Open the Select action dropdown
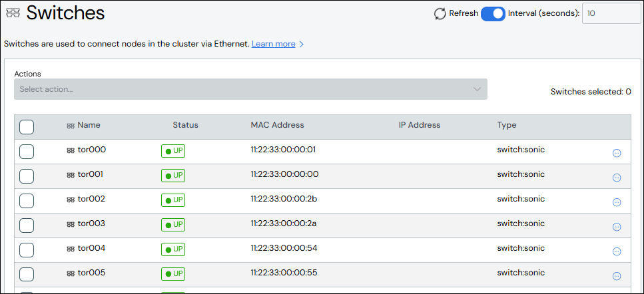644x294 pixels. click(250, 89)
